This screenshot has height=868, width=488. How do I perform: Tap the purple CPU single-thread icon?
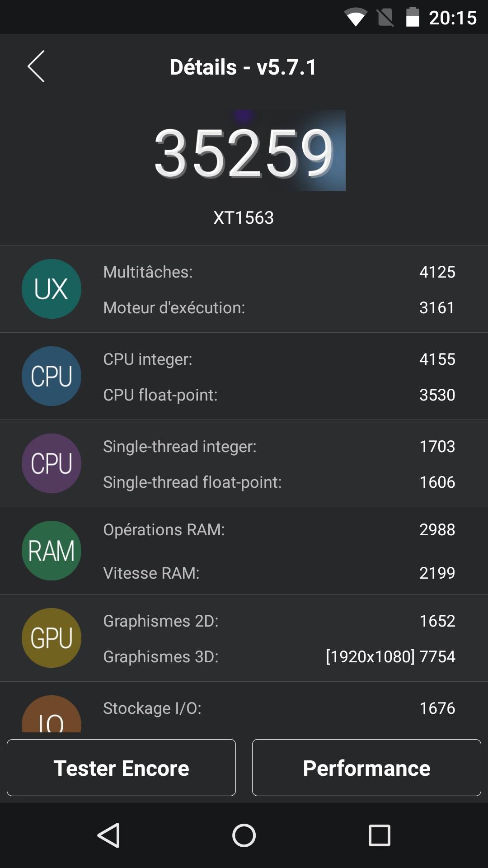(x=52, y=463)
